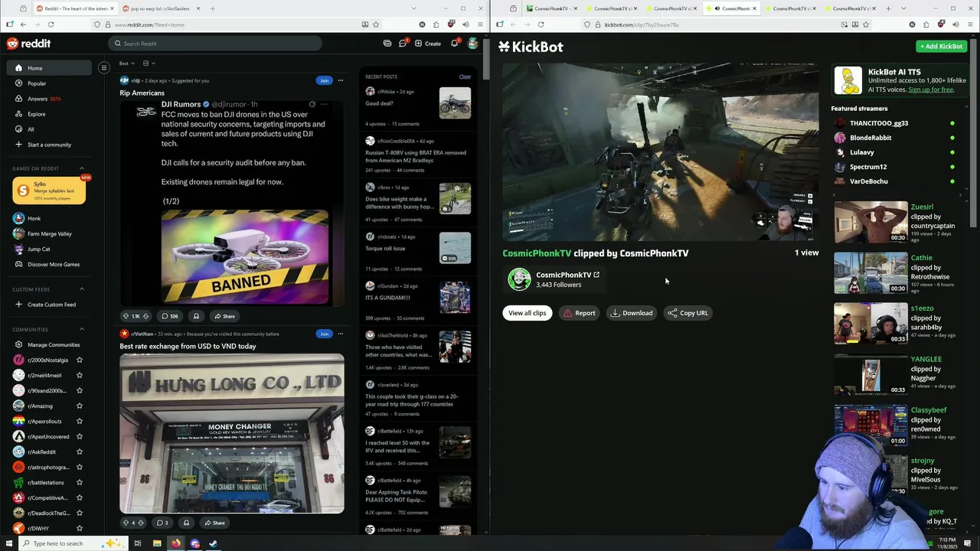Downvote the Rip Americans post
The height and width of the screenshot is (551, 980).
coord(146,316)
